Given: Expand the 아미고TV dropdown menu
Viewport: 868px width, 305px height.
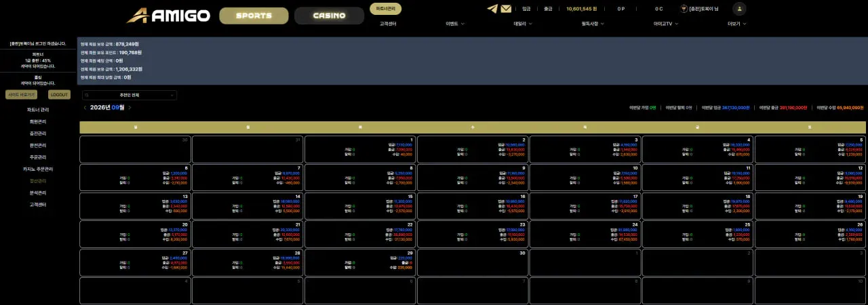Looking at the screenshot, I should 665,24.
